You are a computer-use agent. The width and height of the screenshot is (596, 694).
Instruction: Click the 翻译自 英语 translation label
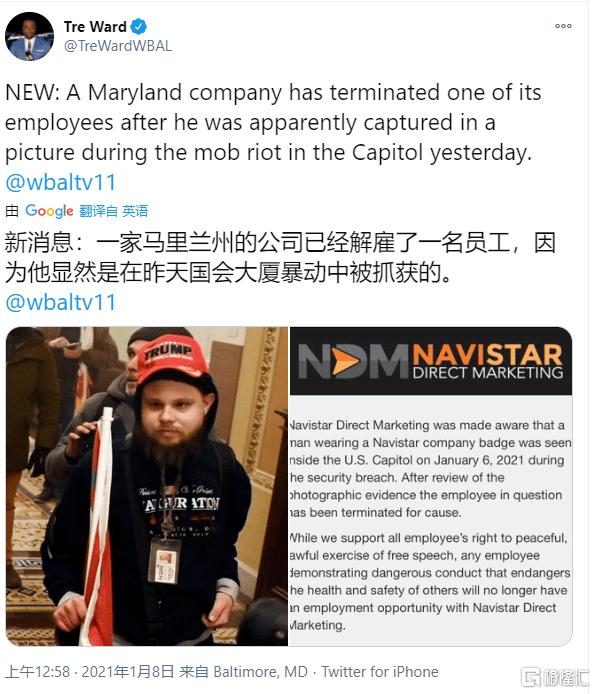pos(114,211)
